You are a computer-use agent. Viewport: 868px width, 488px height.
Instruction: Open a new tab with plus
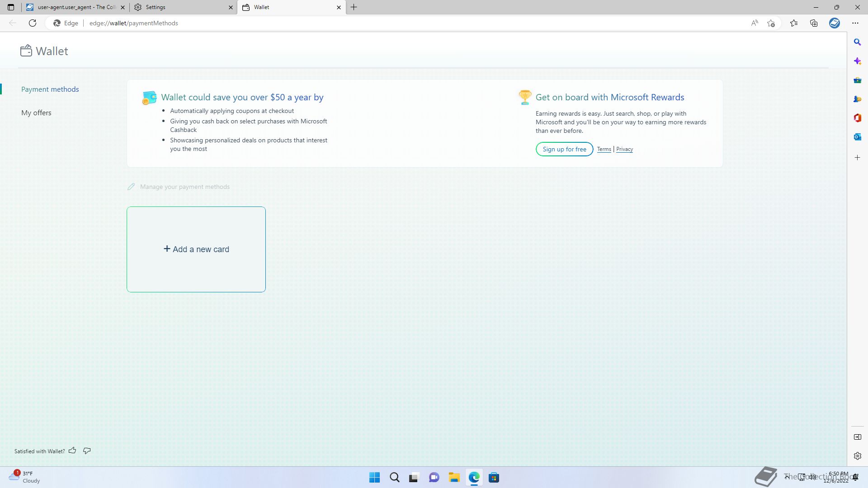pos(354,7)
